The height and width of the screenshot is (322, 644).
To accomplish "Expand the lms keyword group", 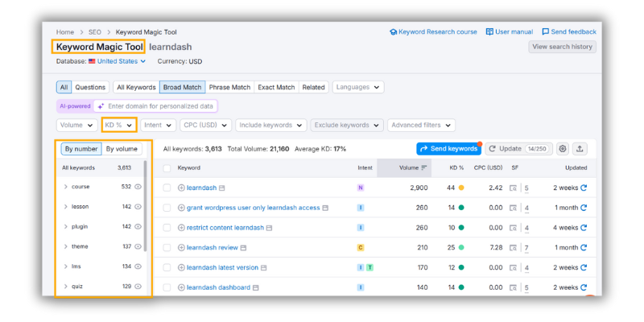I will [65, 266].
